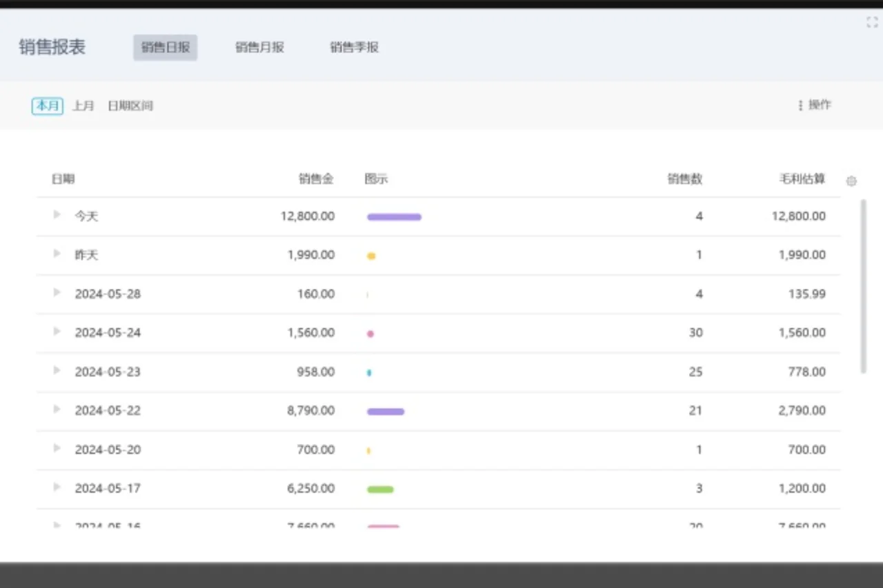Expand the 2024-05-20 row
Viewport: 883px width, 588px height.
[x=57, y=449]
